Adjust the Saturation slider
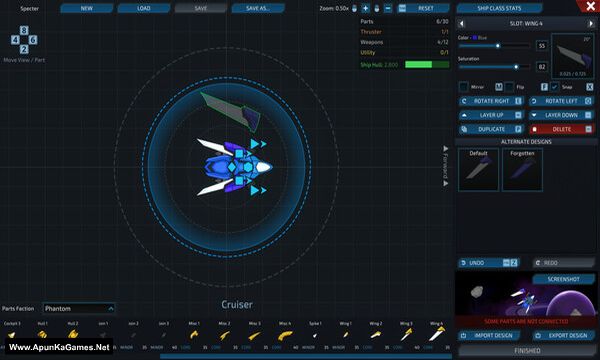Image resolution: width=600 pixels, height=360 pixels. pyautogui.click(x=494, y=67)
